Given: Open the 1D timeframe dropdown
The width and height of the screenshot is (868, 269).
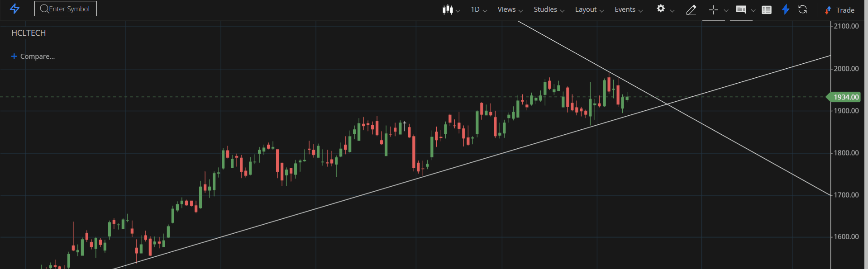Looking at the screenshot, I should pos(479,9).
